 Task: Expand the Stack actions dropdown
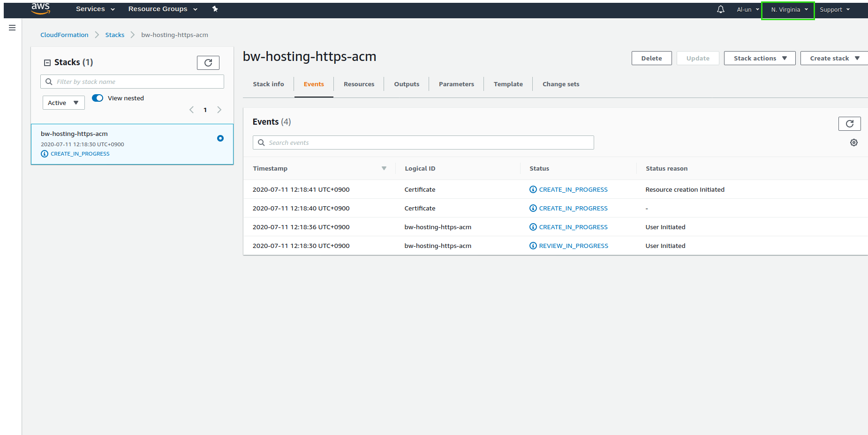click(x=759, y=58)
